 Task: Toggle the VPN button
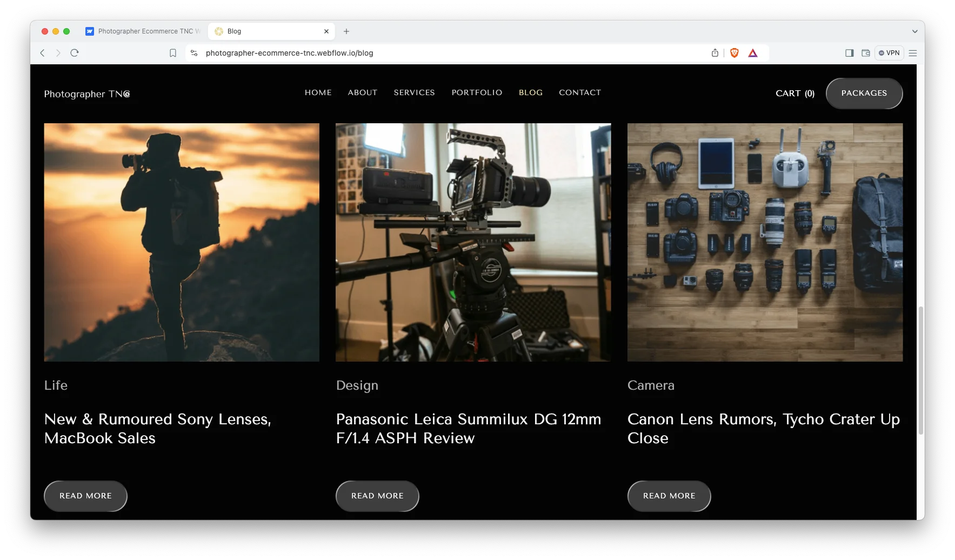[x=889, y=53]
